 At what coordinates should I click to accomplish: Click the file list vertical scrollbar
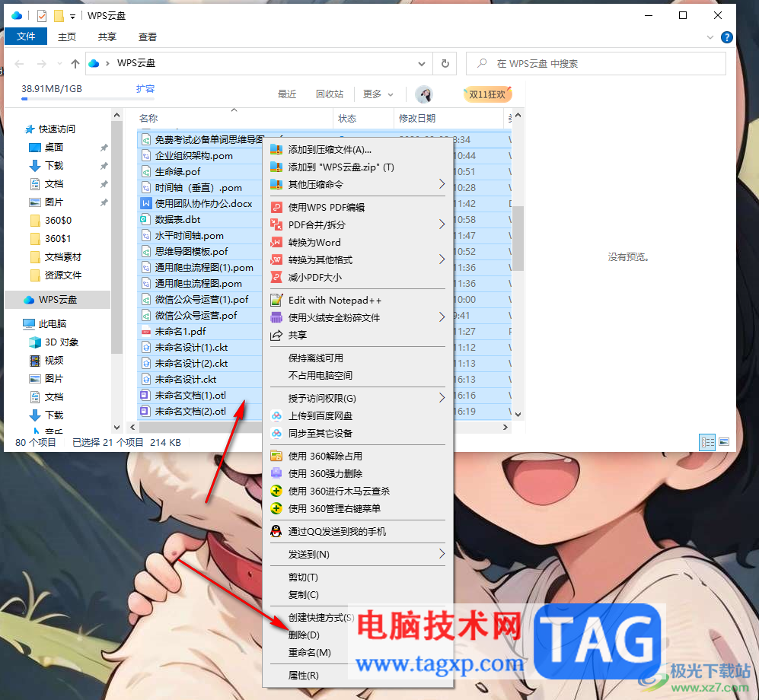(518, 238)
